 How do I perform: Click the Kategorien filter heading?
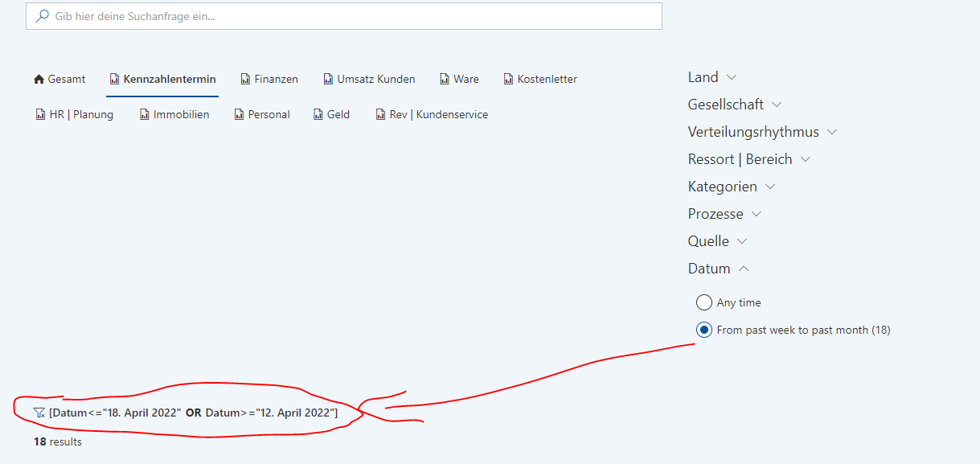click(723, 187)
